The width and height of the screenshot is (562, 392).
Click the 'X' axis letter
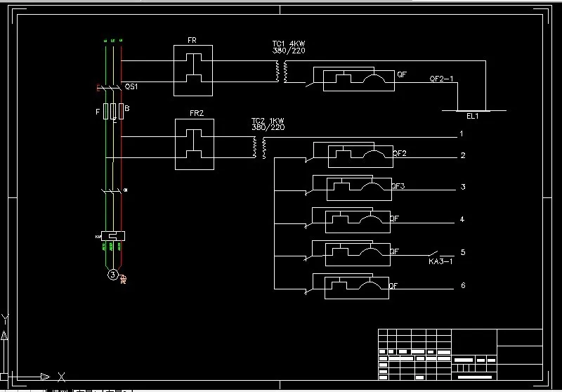[x=62, y=377]
